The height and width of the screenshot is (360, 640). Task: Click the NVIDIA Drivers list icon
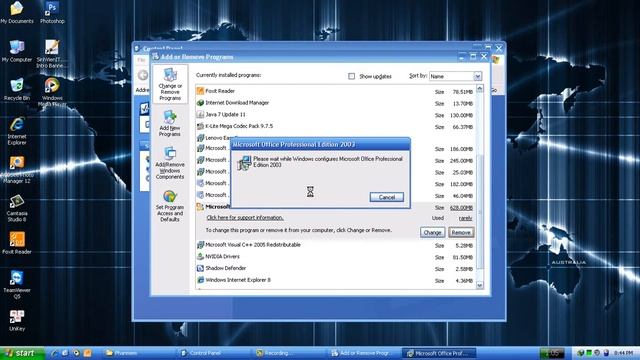pos(200,257)
